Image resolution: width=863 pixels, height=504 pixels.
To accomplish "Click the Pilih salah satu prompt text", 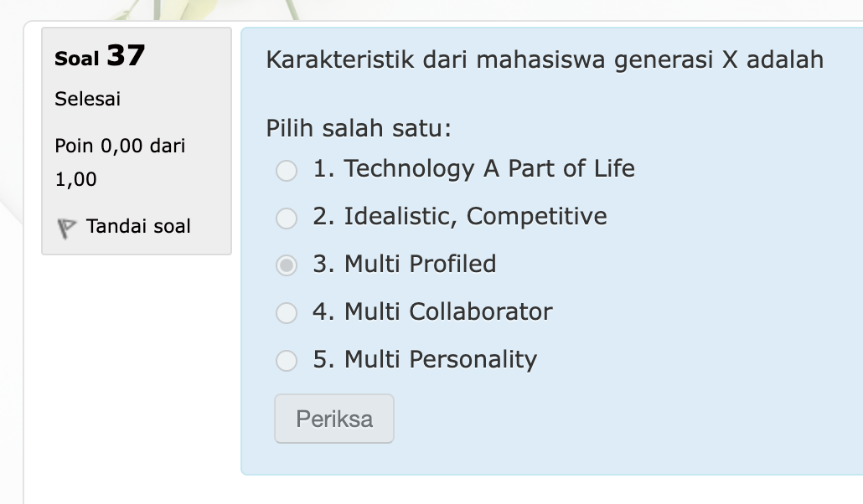I will (359, 128).
